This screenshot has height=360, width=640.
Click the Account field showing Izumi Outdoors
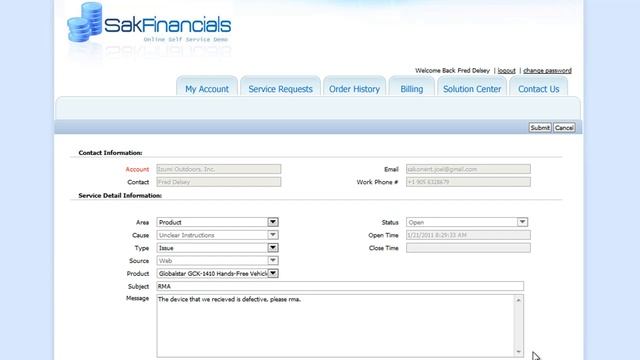point(219,169)
